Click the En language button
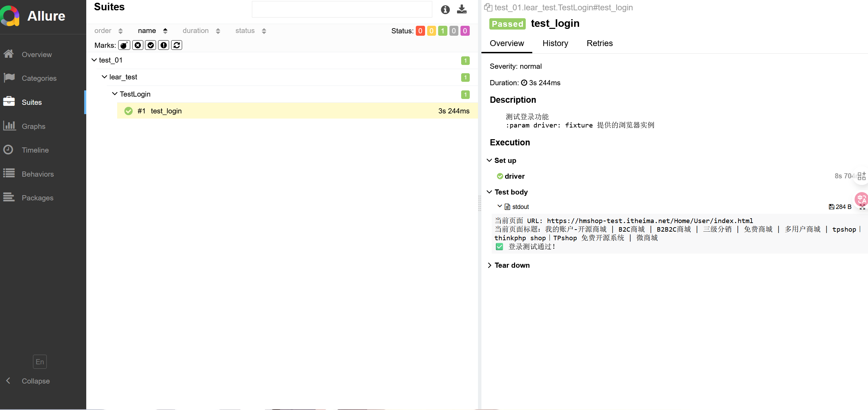Image resolution: width=868 pixels, height=410 pixels. [40, 362]
